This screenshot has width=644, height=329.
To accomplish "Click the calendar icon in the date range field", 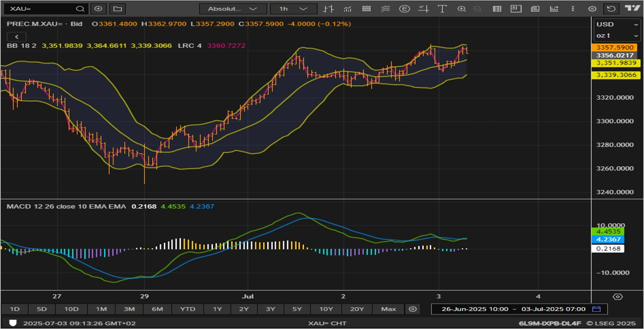I will coord(597,309).
